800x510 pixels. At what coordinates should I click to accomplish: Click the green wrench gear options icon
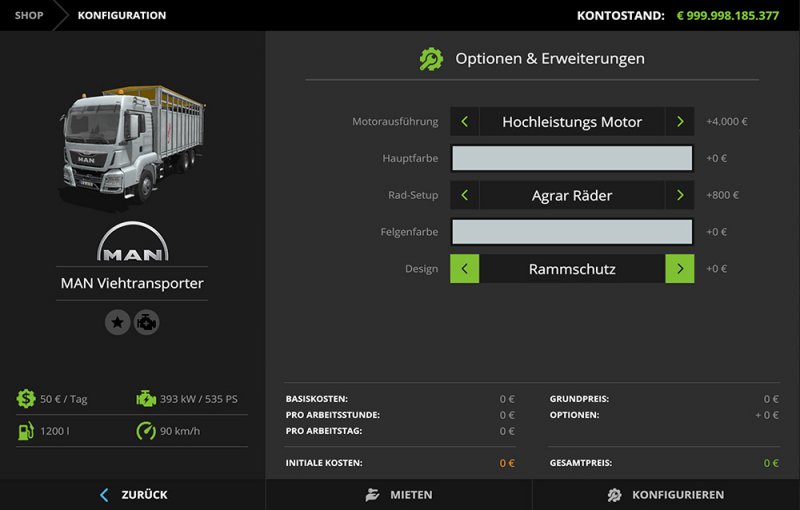pos(431,59)
